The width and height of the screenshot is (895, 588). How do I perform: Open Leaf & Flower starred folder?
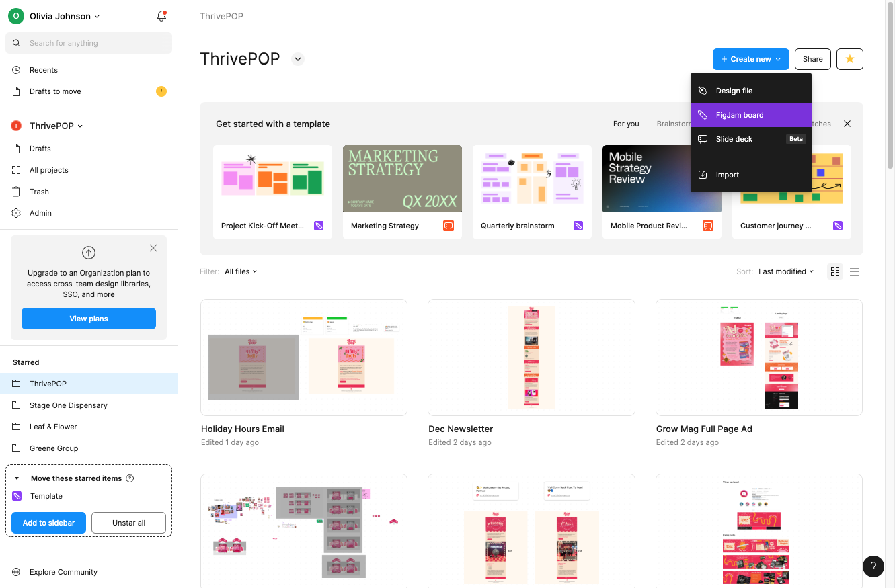pos(89,427)
